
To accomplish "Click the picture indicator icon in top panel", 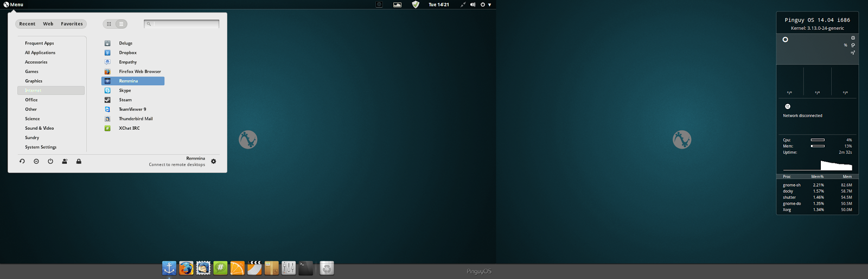I will click(397, 4).
